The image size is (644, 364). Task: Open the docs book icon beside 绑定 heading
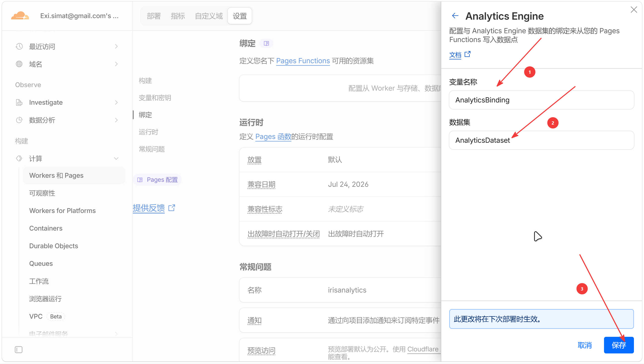(x=266, y=44)
